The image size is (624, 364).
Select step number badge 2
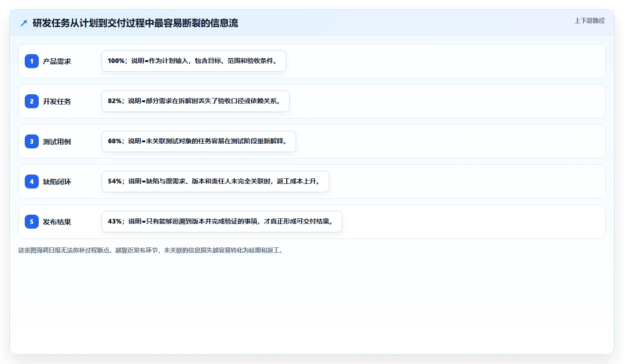(x=32, y=101)
